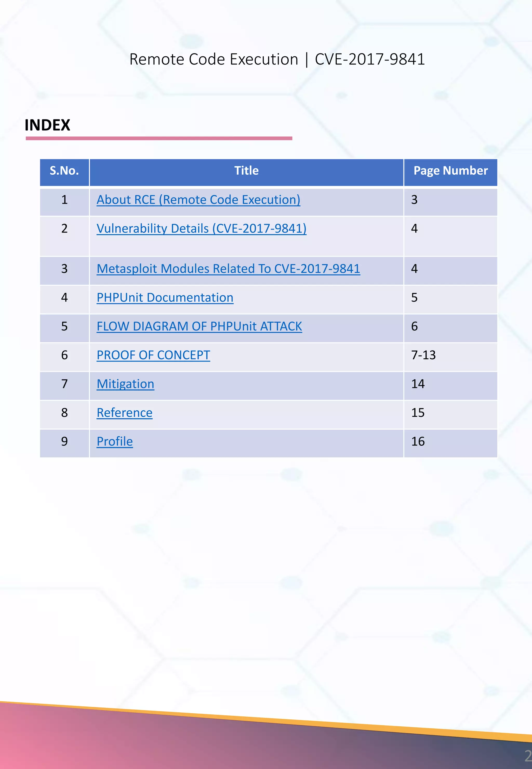Click the page number cell showing 16

coord(418,442)
